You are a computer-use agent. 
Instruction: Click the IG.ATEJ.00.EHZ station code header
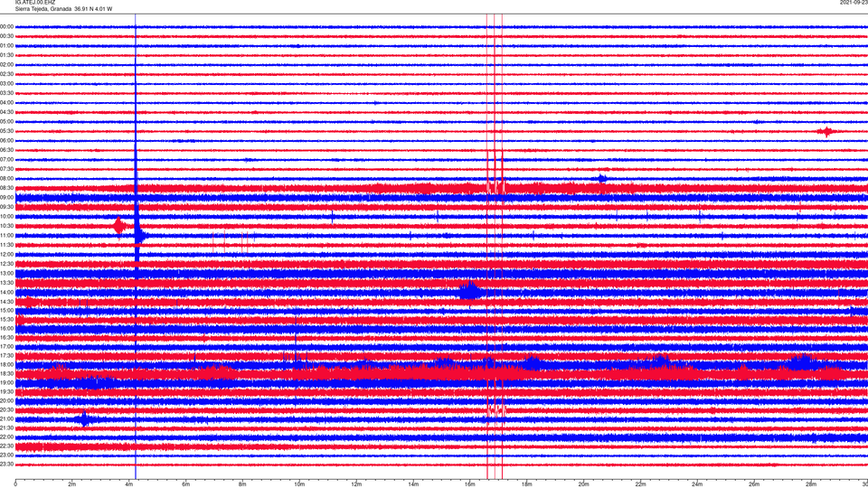tap(35, 3)
